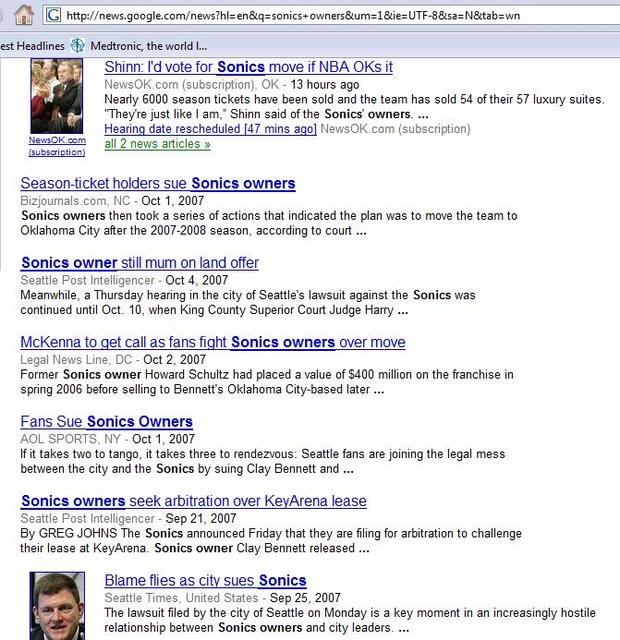Click the Seattle Times article portrait thumbnail
620x640 pixels.
(57, 606)
